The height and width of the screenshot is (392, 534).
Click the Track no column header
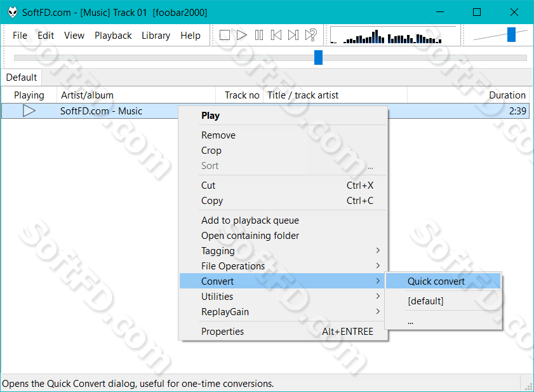coord(240,95)
